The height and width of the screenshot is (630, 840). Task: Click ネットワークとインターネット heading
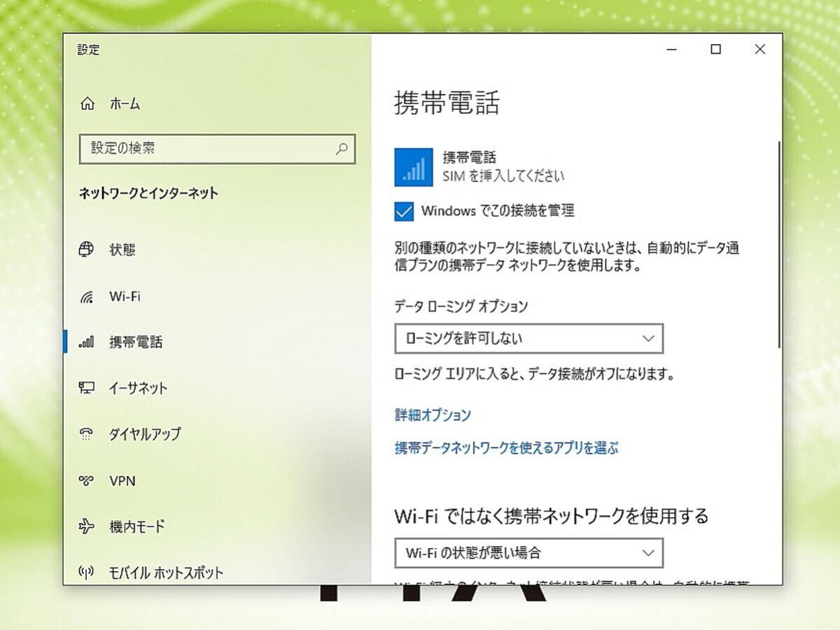coord(148,193)
